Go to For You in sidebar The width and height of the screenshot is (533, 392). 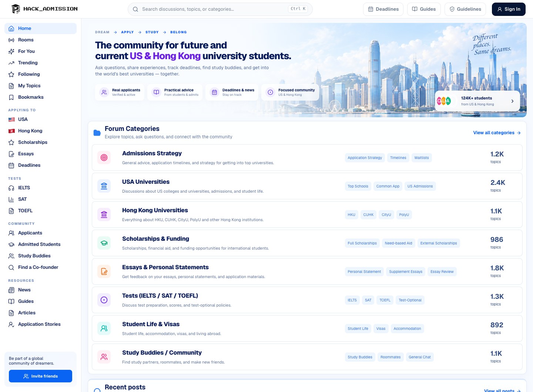tap(40, 51)
